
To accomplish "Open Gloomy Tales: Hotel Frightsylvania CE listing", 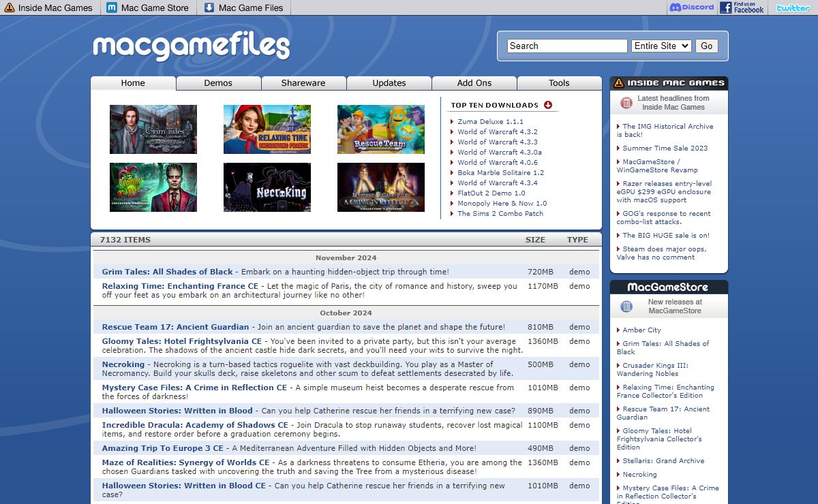I will [x=182, y=341].
